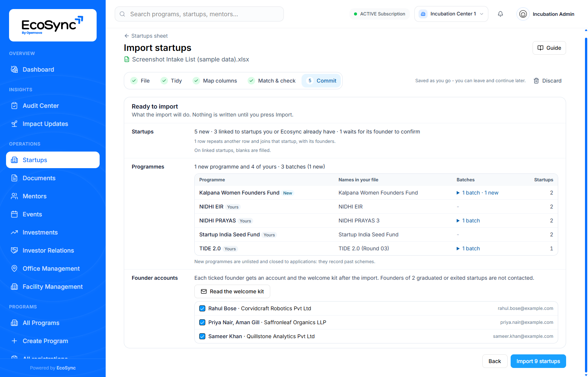The width and height of the screenshot is (588, 377).
Task: Expand NIDHI PRAYAS 1 batch details
Action: click(x=468, y=221)
